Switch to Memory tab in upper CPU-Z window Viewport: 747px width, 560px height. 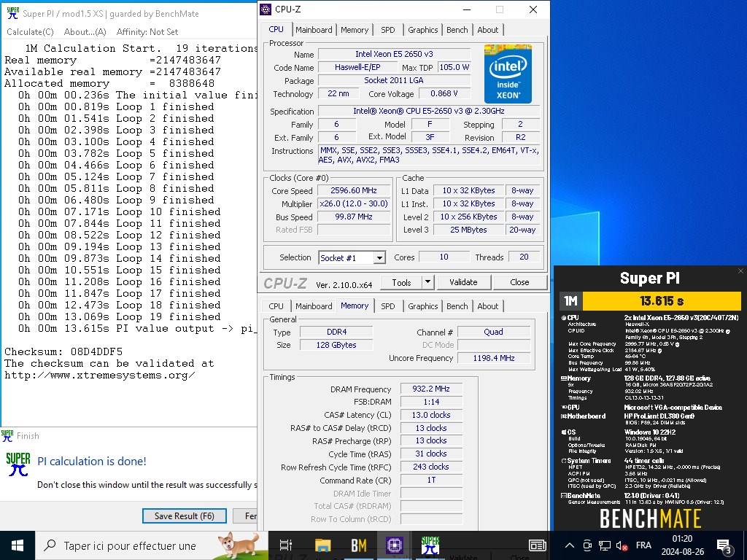click(355, 29)
